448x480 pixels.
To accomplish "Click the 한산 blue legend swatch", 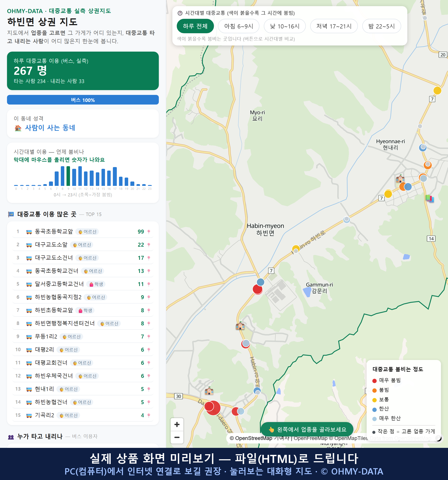I will [374, 410].
